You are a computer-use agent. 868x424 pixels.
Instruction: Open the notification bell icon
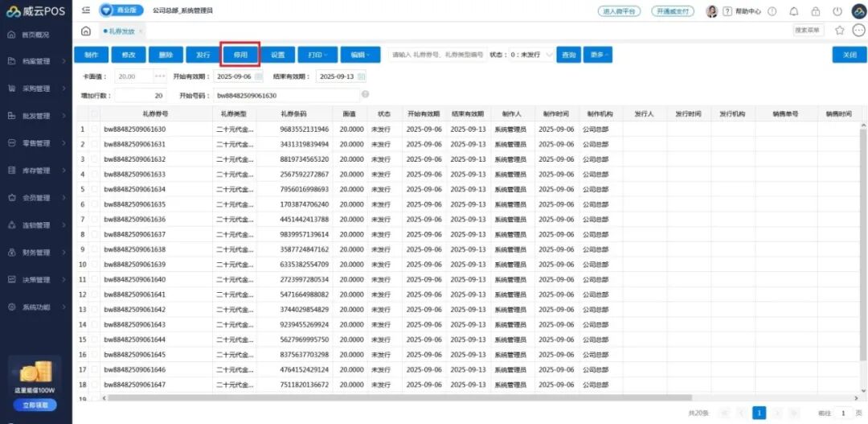tap(794, 11)
